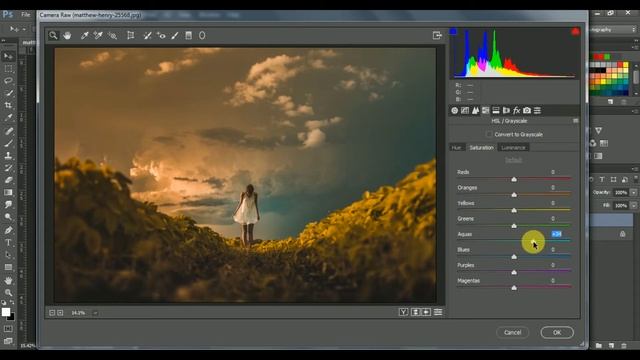Cycle before/after views with Y button

[x=403, y=312]
